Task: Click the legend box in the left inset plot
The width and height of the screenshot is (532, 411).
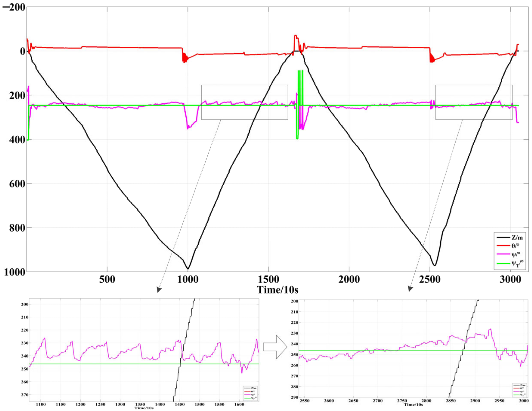Action: point(250,394)
